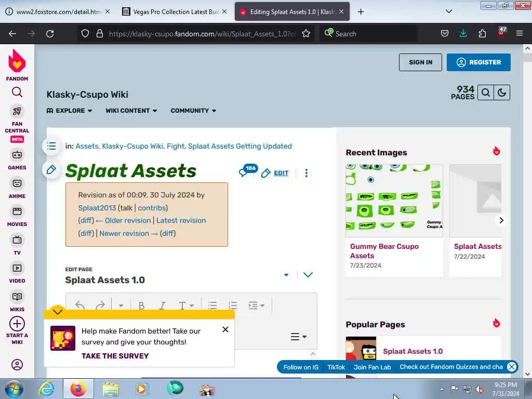Open the page's three-dot more options menu
The width and height of the screenshot is (532, 399).
[x=307, y=173]
